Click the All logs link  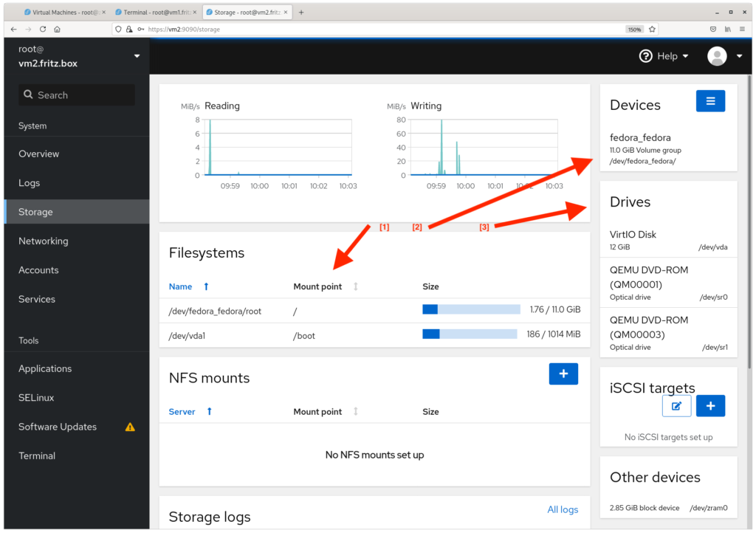point(563,509)
